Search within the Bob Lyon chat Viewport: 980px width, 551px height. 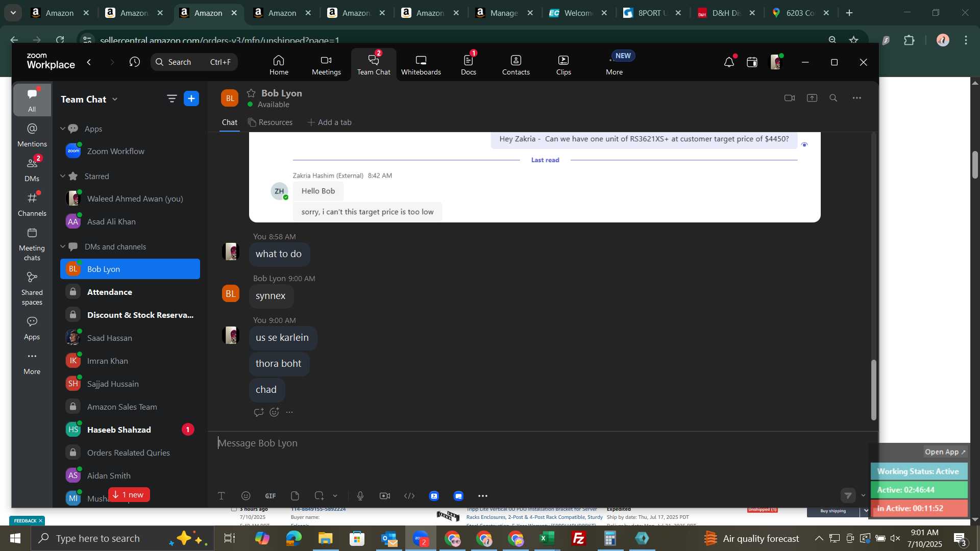tap(834, 98)
